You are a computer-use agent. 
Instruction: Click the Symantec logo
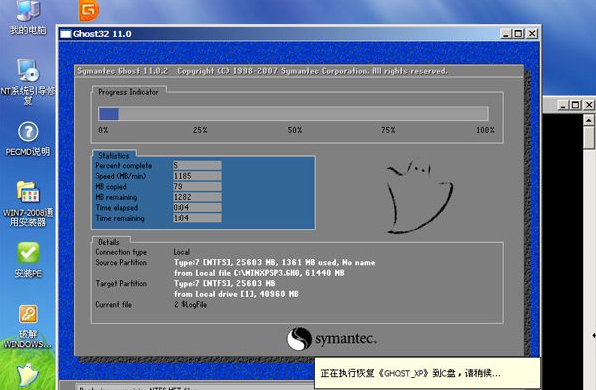coord(332,339)
